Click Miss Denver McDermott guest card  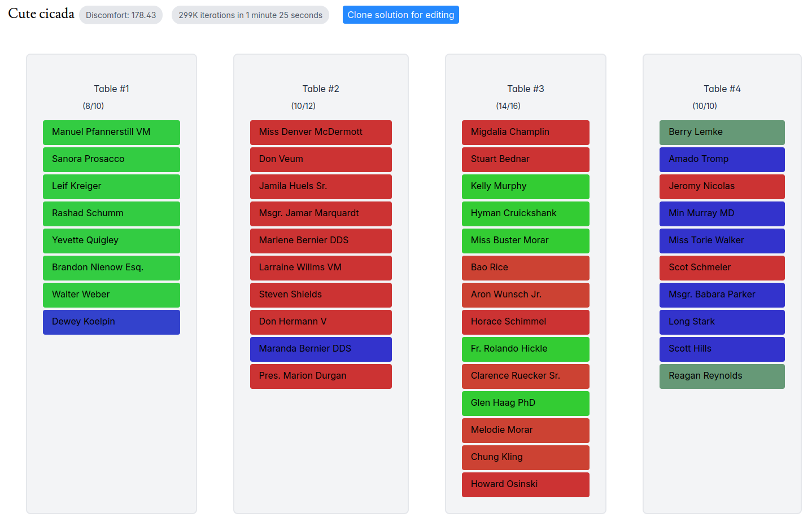[320, 132]
